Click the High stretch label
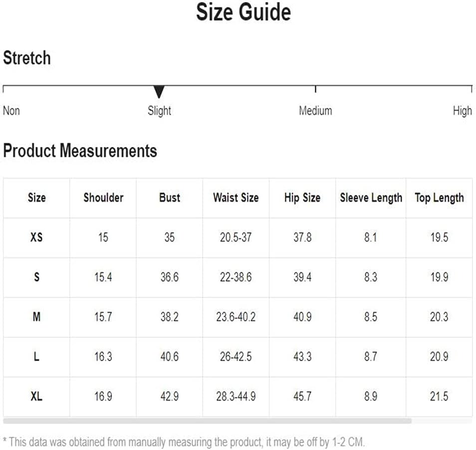The width and height of the screenshot is (476, 450). pyautogui.click(x=463, y=111)
